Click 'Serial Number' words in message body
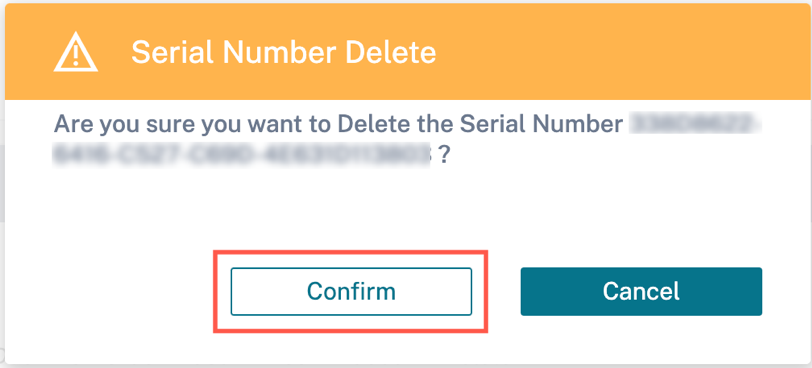The image size is (812, 368). [542, 124]
